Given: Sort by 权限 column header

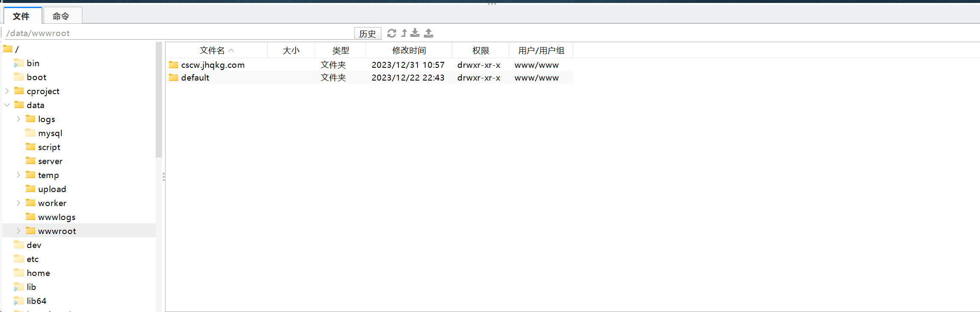Looking at the screenshot, I should (x=481, y=50).
